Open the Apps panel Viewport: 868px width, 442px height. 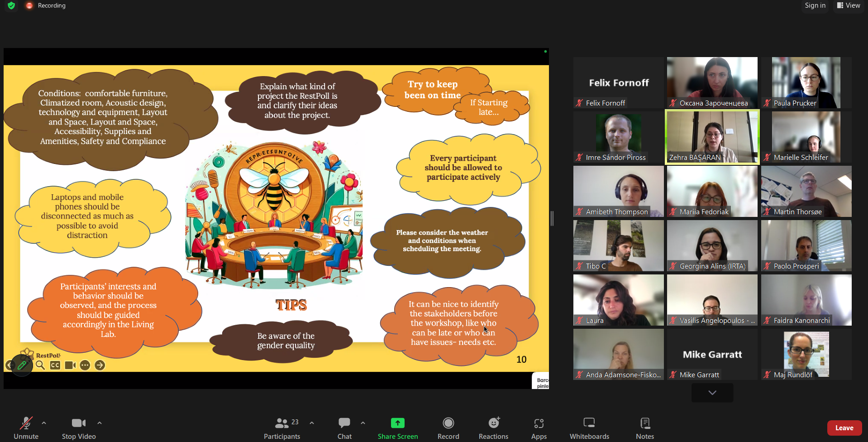[539, 428]
